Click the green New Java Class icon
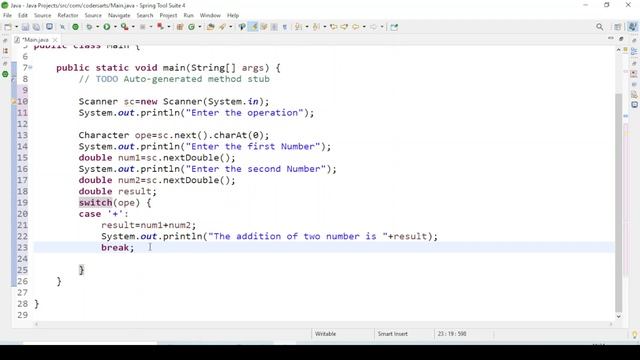The height and width of the screenshot is (360, 640). [x=191, y=27]
